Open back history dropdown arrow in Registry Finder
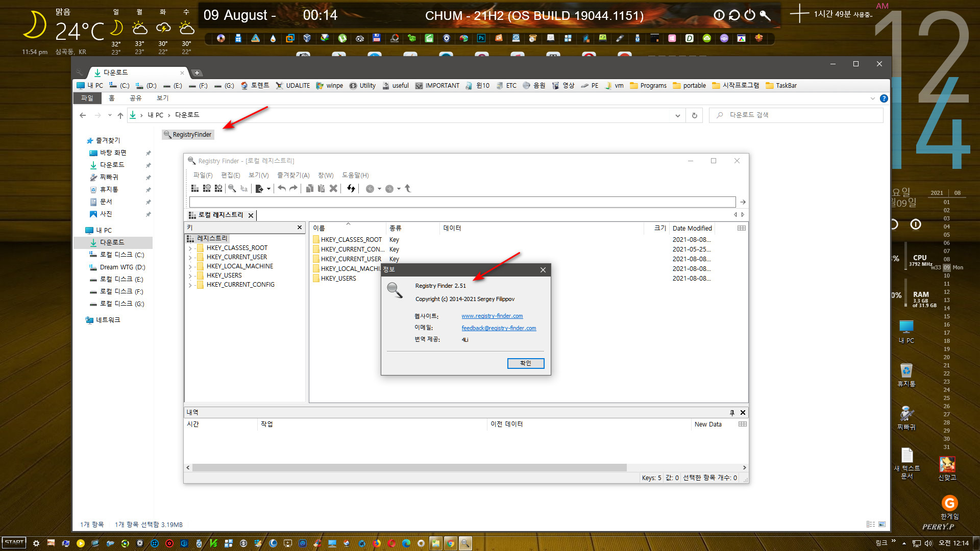980x551 pixels. pyautogui.click(x=379, y=189)
